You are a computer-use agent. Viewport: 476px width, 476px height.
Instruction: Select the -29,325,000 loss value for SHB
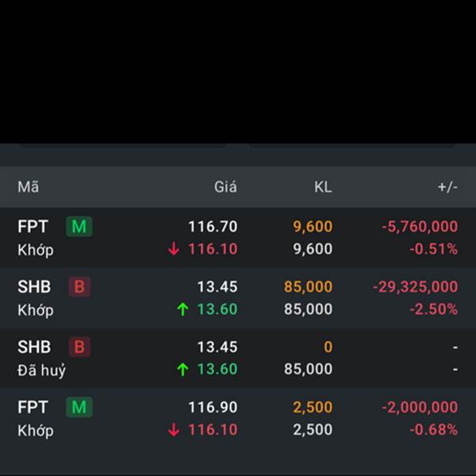click(x=415, y=287)
